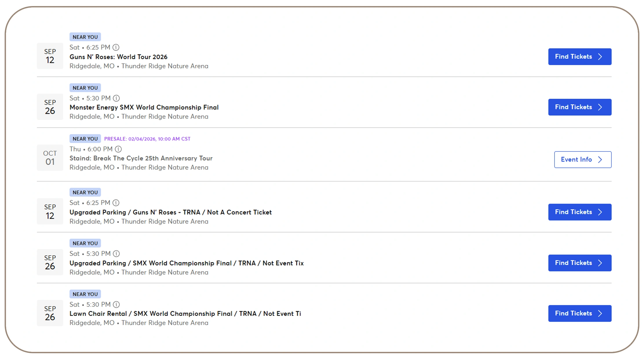Click info icon next to Monster Energy SMX 5:30 PM
The height and width of the screenshot is (359, 644).
(116, 98)
